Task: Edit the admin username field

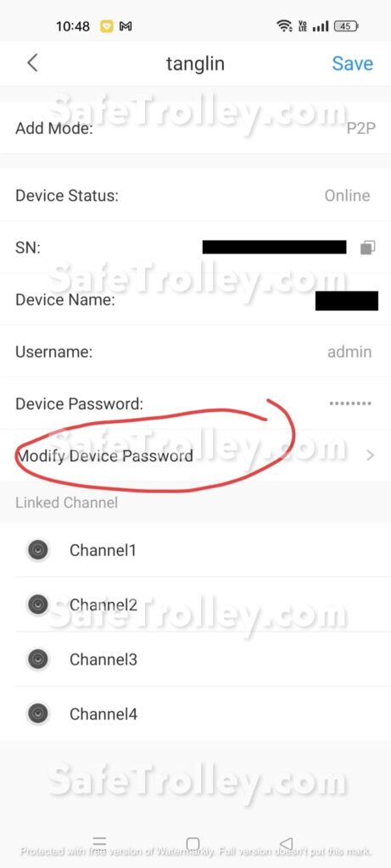Action: 349,352
